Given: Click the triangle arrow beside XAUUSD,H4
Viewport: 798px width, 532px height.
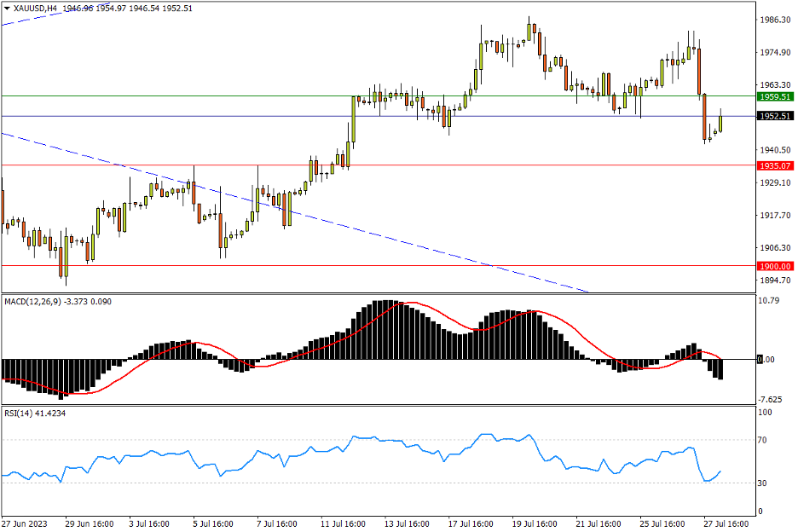Looking at the screenshot, I should click(7, 8).
